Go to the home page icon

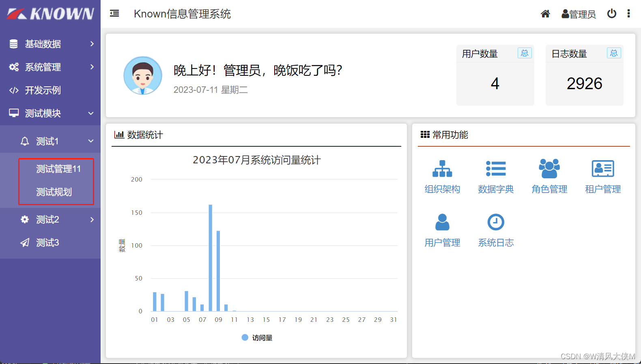coord(545,14)
